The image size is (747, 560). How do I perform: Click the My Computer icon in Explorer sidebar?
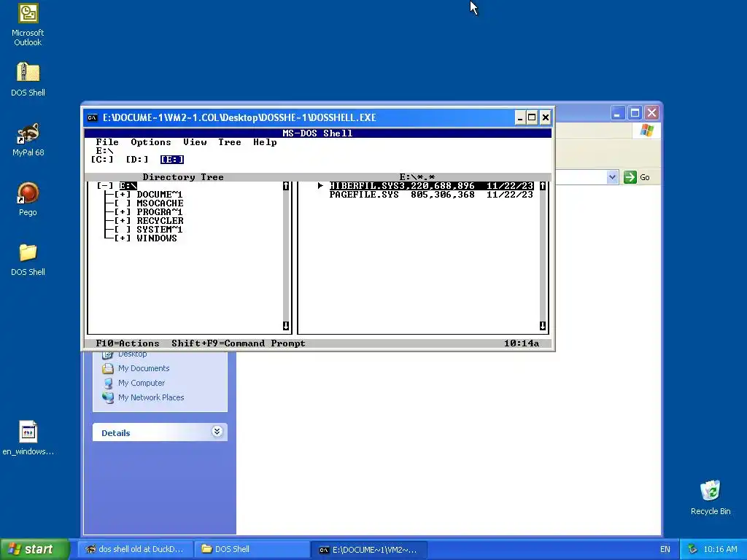click(x=108, y=383)
